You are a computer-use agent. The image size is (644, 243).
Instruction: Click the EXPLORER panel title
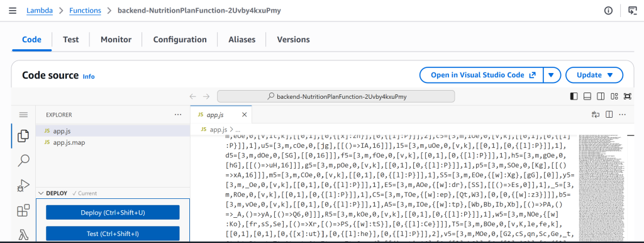coord(58,115)
